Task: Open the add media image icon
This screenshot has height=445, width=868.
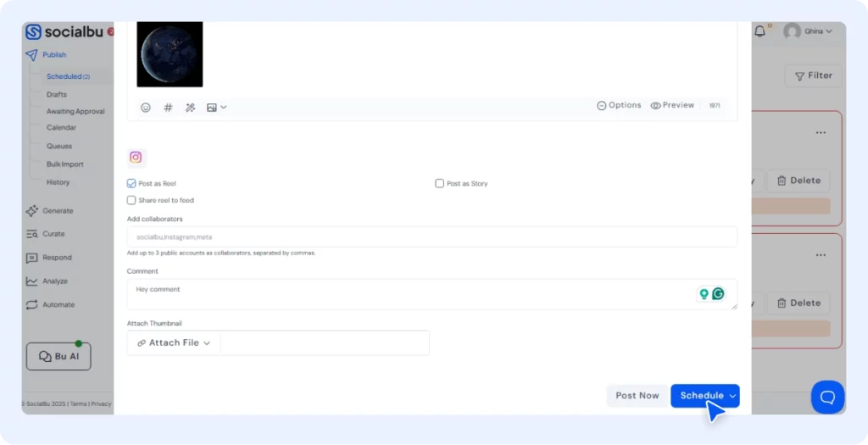Action: tap(211, 108)
